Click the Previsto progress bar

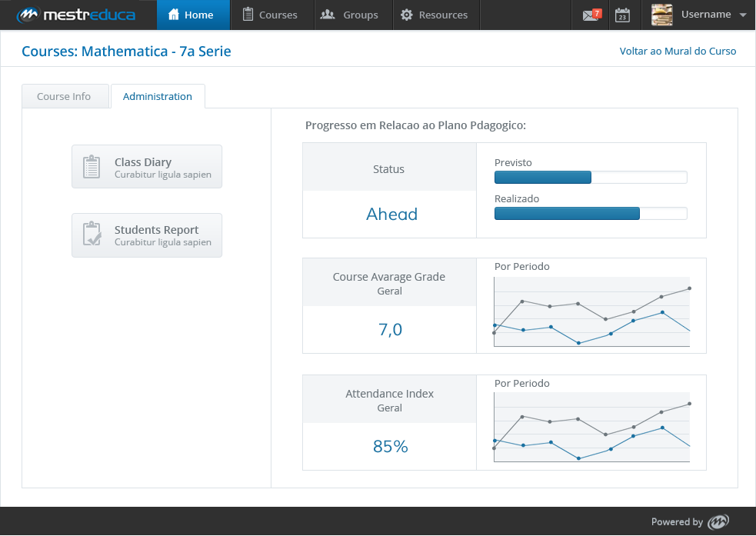[x=591, y=178]
